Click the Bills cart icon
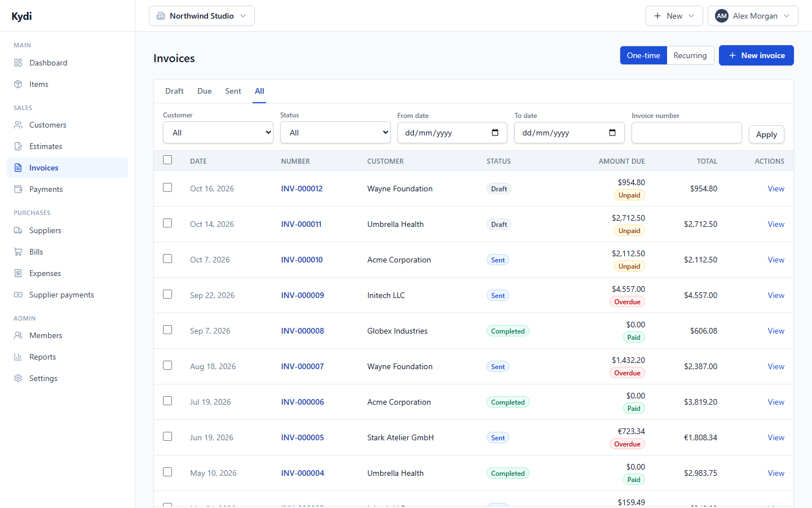 click(x=18, y=252)
